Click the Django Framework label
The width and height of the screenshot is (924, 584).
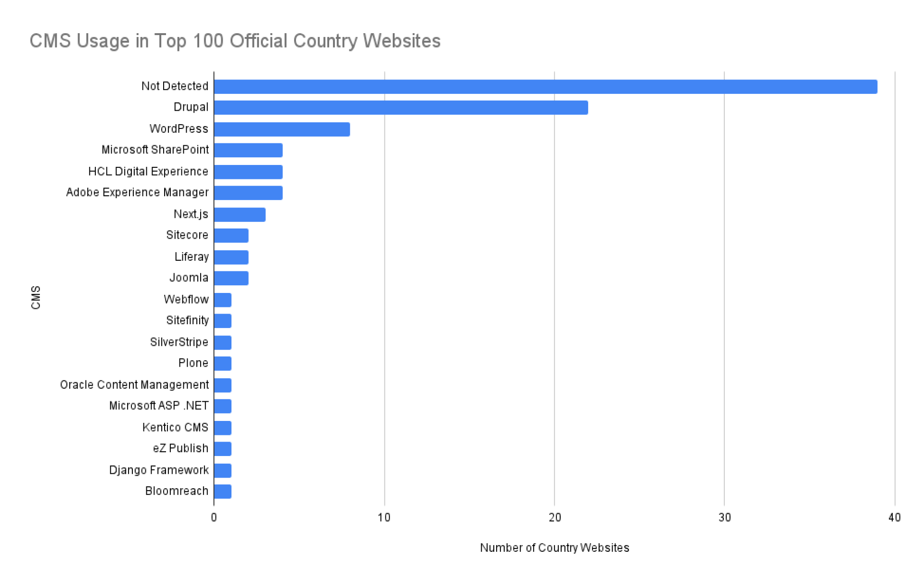(159, 470)
